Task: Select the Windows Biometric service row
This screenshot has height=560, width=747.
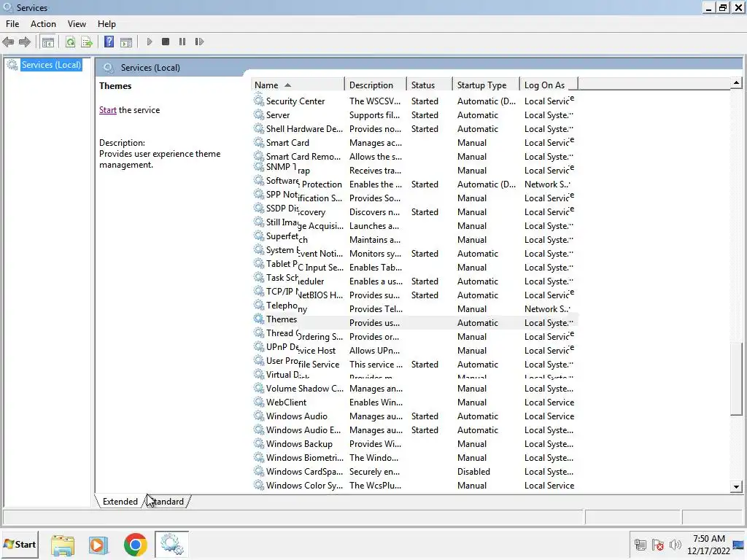Action: coord(414,458)
